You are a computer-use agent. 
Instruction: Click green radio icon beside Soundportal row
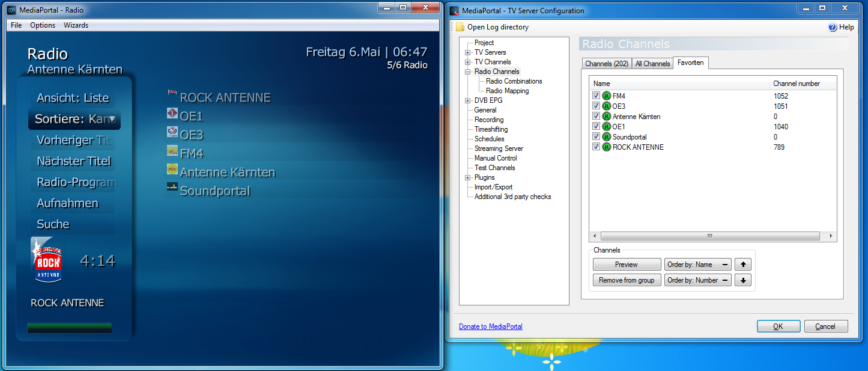click(x=606, y=136)
